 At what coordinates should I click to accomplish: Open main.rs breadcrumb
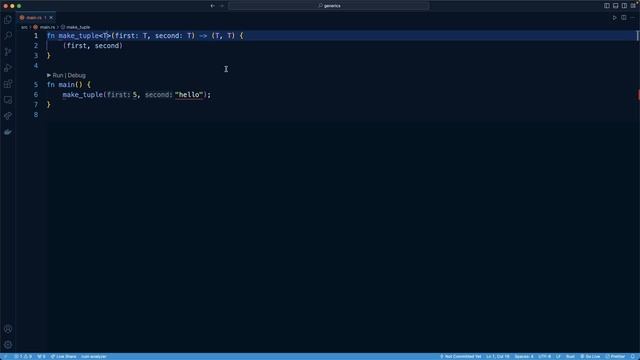point(44,27)
